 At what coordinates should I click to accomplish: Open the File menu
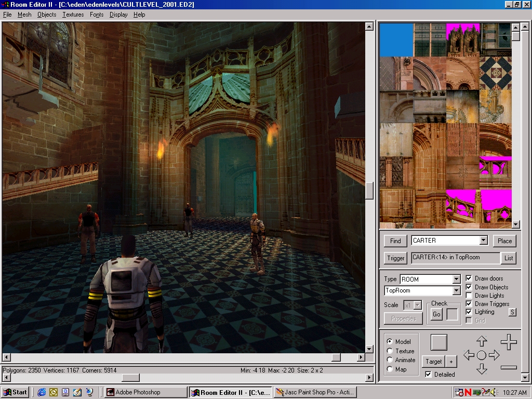7,15
